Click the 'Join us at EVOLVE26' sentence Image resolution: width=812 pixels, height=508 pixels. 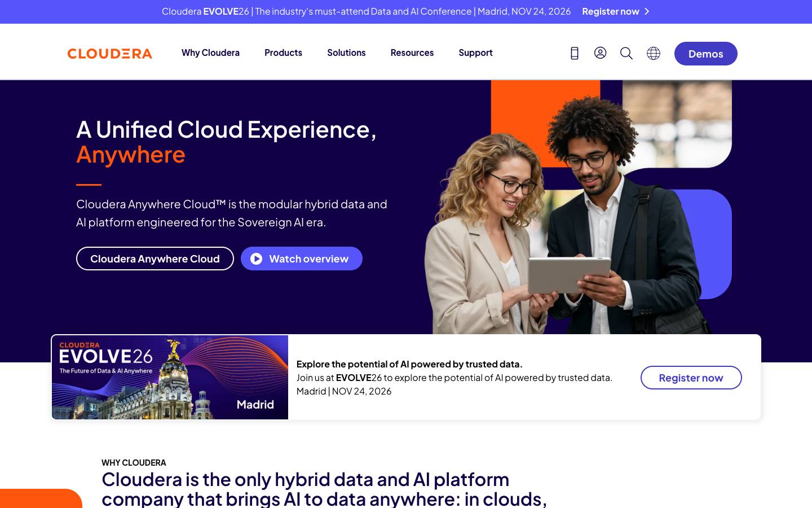pos(454,378)
